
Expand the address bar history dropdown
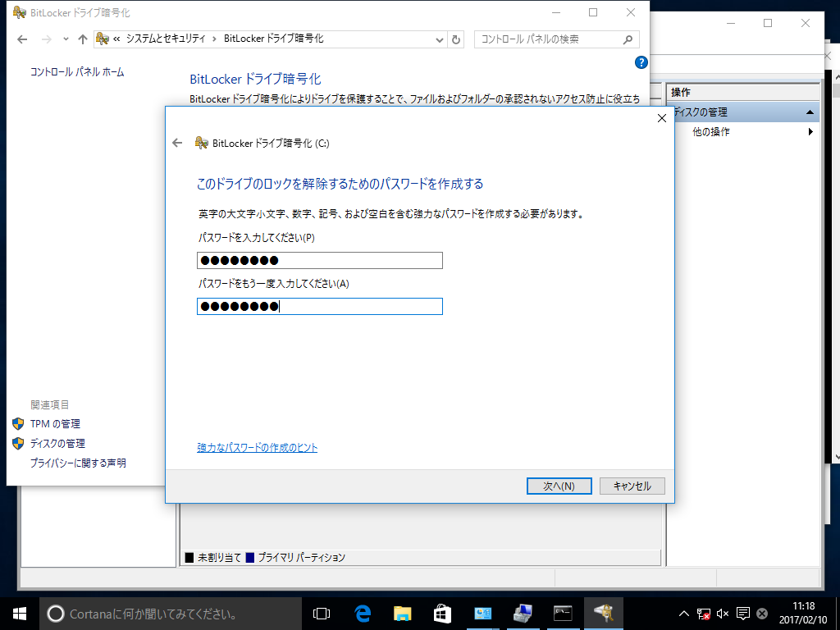click(x=440, y=39)
